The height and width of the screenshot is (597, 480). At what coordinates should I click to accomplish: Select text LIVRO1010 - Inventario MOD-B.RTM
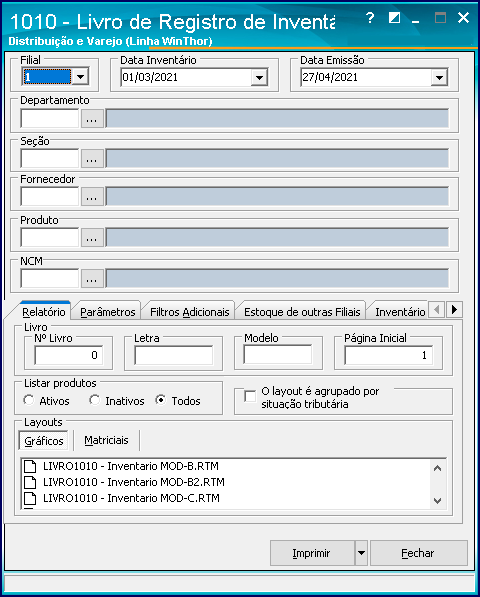[x=131, y=466]
